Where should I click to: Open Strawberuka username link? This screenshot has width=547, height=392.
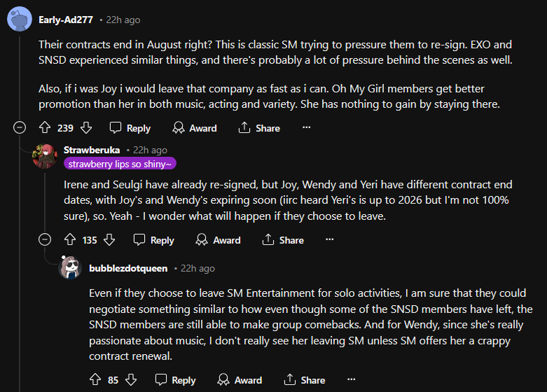(x=92, y=150)
